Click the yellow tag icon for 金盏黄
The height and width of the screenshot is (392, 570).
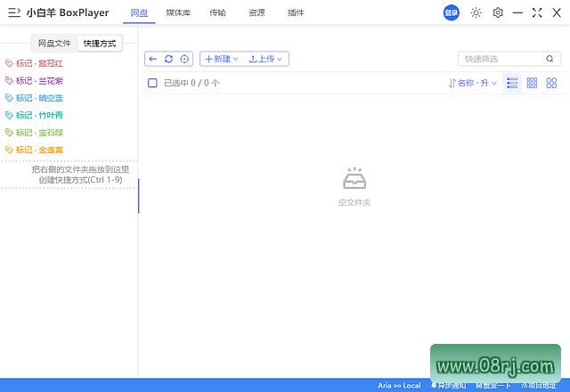(9, 150)
